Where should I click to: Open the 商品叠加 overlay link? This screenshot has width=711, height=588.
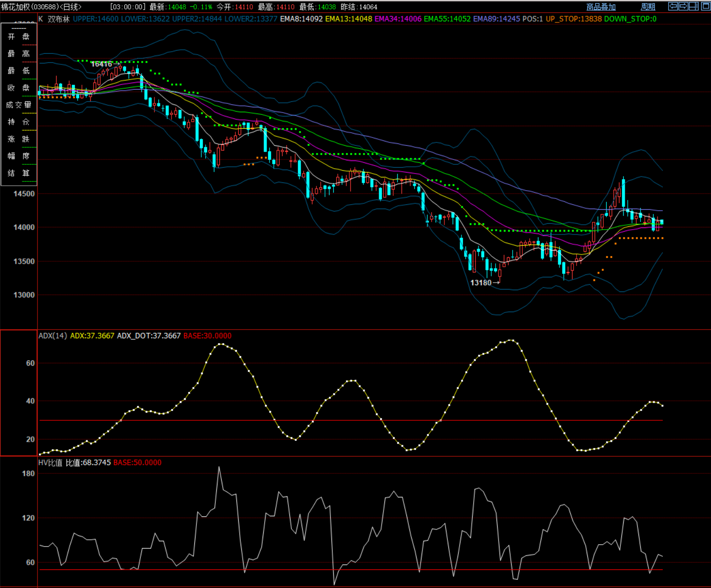click(x=600, y=7)
